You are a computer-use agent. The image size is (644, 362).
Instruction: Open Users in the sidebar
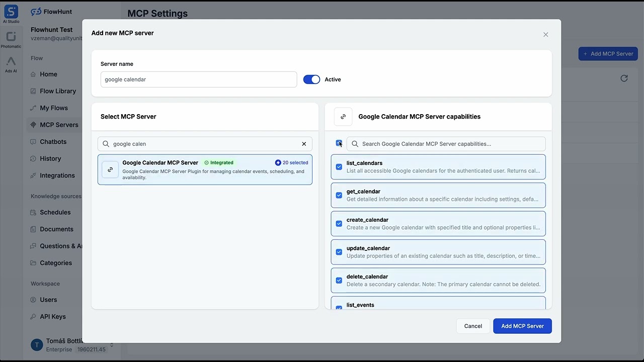[48, 300]
